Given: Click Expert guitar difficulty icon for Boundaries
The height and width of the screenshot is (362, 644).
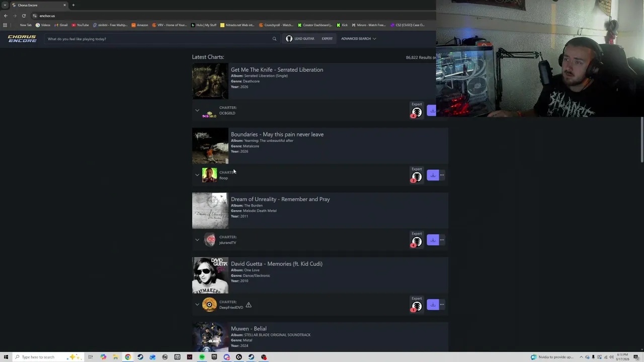Looking at the screenshot, I should point(417,177).
